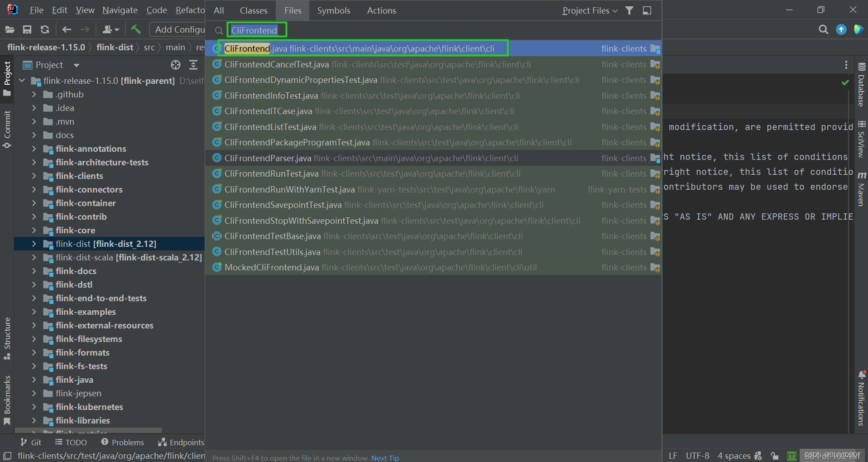Open the SciView tool window
868x462 pixels.
861,140
